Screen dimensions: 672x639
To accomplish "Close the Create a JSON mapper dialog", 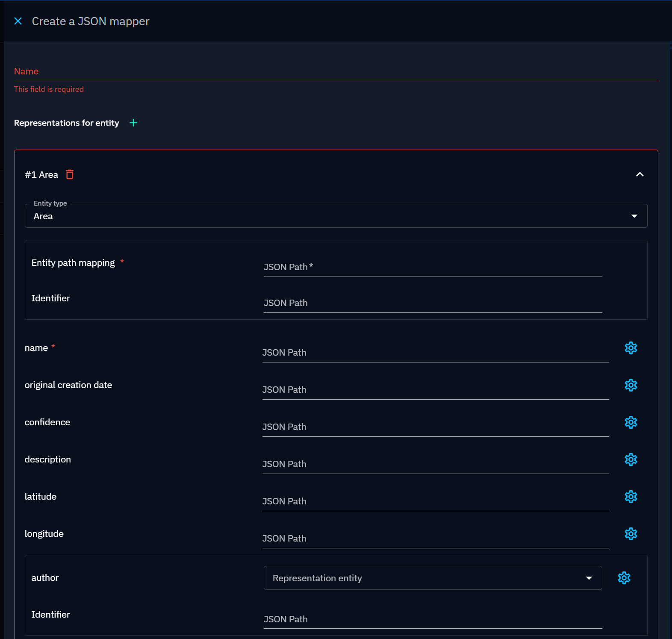I will click(18, 21).
